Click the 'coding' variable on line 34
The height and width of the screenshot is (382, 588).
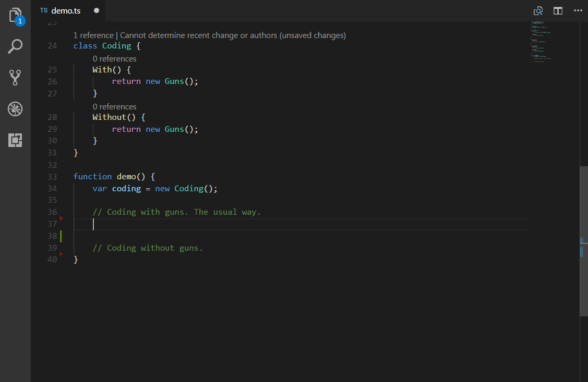tap(126, 189)
